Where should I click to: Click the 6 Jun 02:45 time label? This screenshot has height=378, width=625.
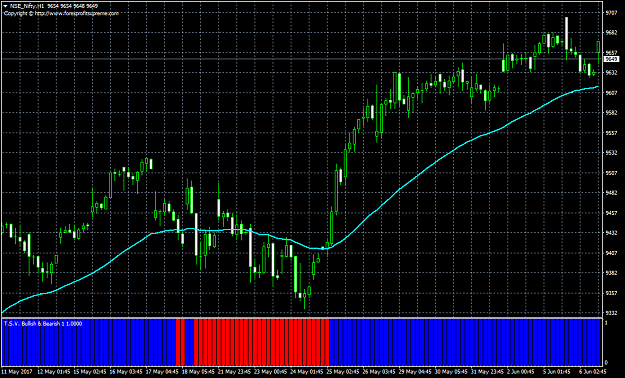593,372
